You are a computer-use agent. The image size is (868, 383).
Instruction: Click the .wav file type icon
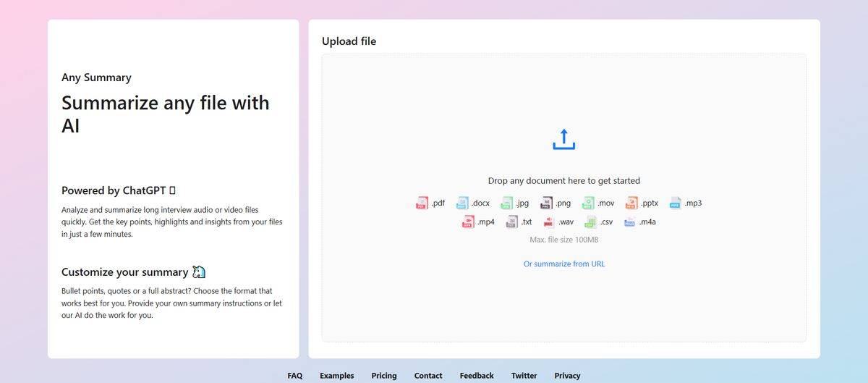pos(549,222)
